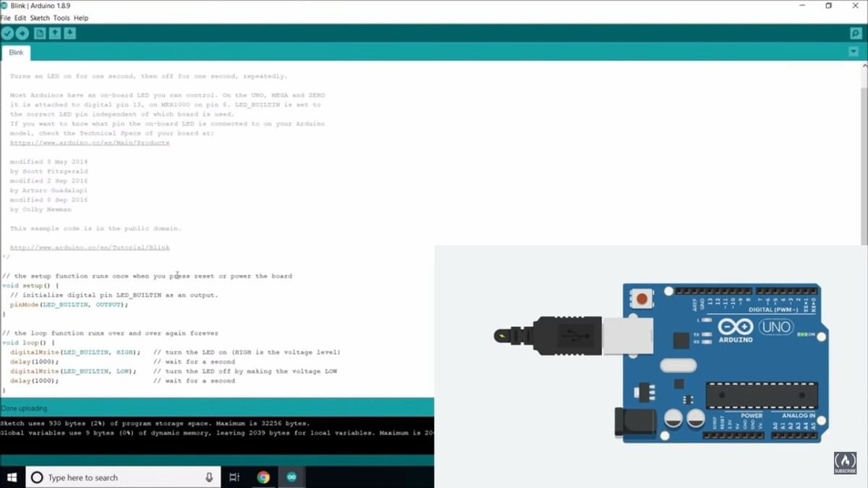
Task: Open the Sketch menu
Action: (40, 18)
